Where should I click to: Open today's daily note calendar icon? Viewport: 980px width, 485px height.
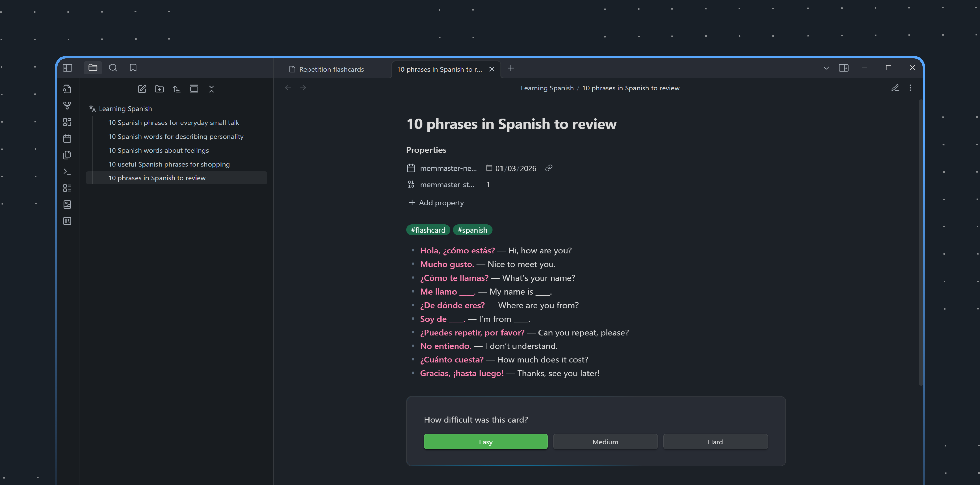point(67,138)
